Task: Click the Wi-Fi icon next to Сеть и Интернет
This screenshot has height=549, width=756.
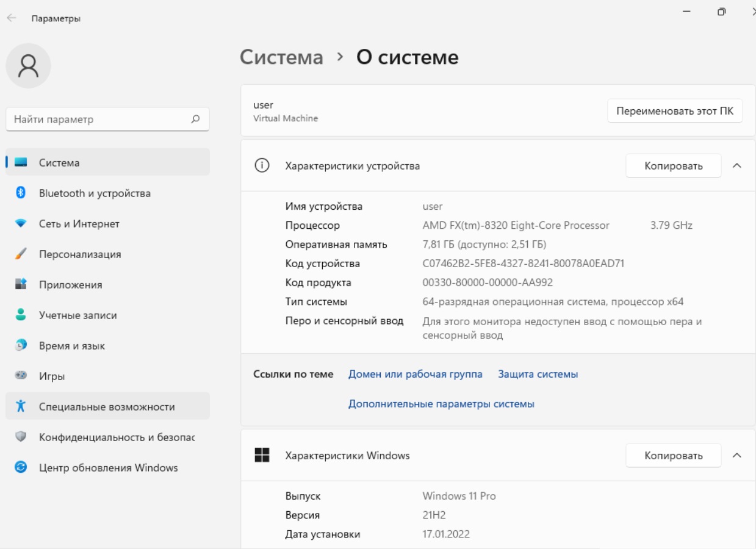Action: [21, 224]
